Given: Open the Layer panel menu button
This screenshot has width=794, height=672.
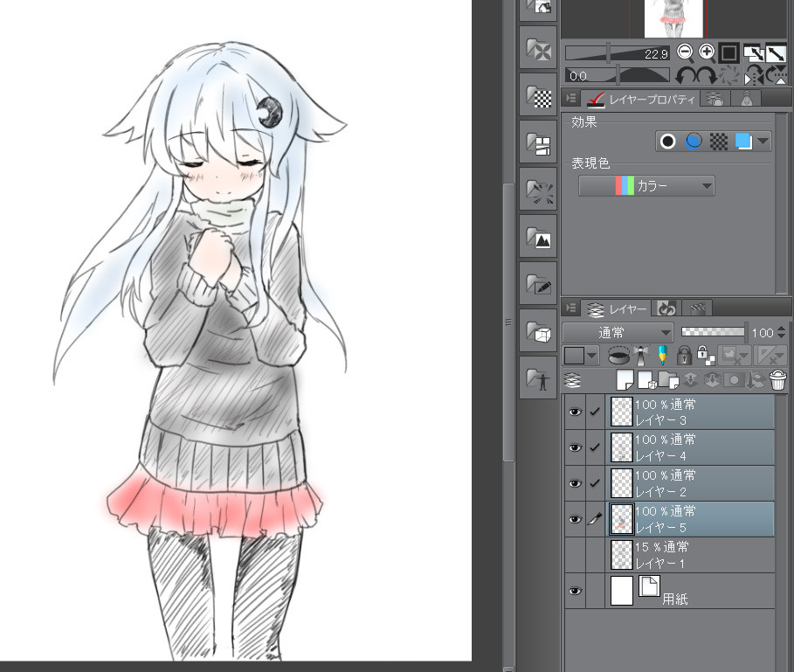Looking at the screenshot, I should tap(571, 308).
